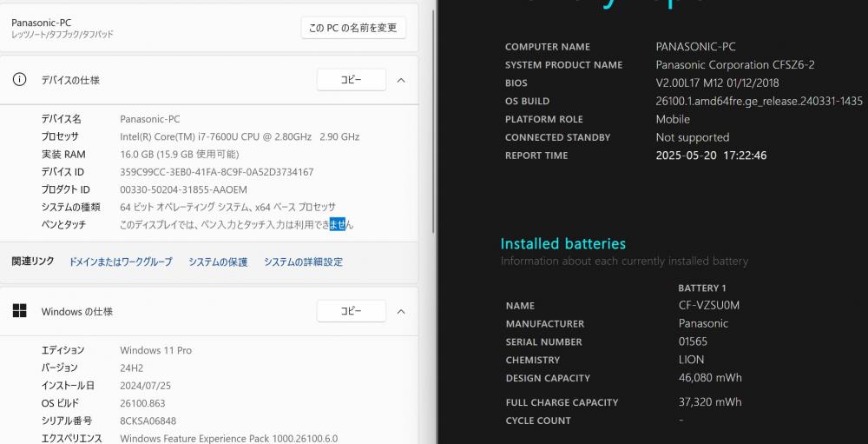Open the システムの保護 link
868x444 pixels.
218,262
